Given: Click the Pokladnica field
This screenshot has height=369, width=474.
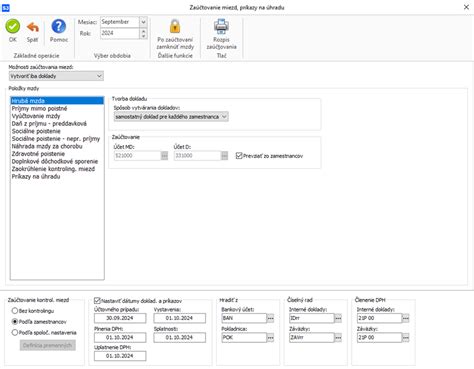Looking at the screenshot, I should [x=244, y=337].
